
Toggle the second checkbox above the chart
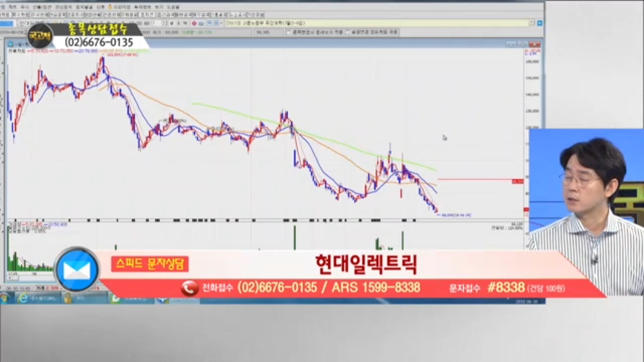347,32
